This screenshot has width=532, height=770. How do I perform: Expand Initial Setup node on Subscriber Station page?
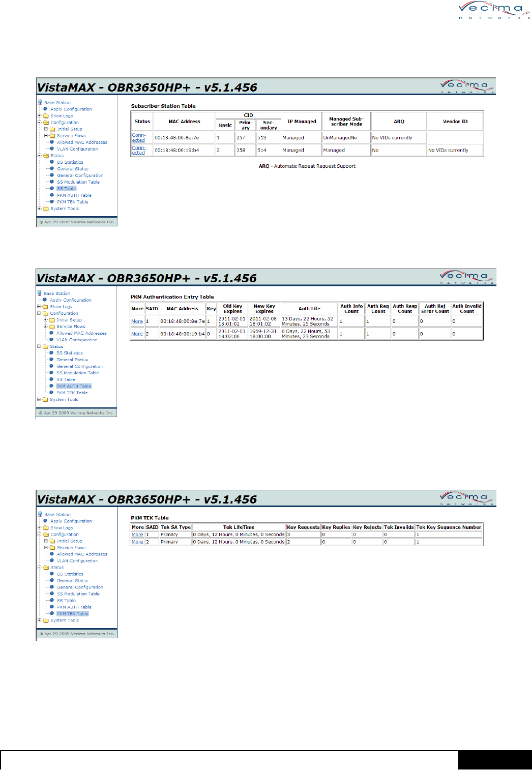click(46, 129)
